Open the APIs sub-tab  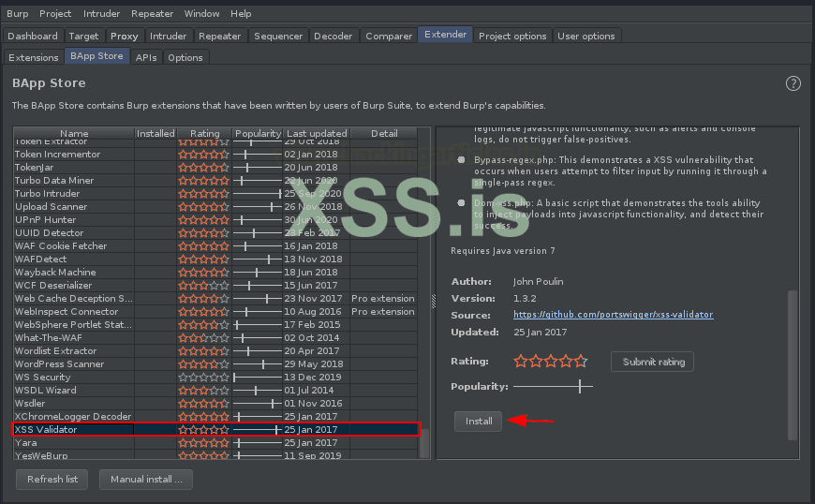pos(146,57)
